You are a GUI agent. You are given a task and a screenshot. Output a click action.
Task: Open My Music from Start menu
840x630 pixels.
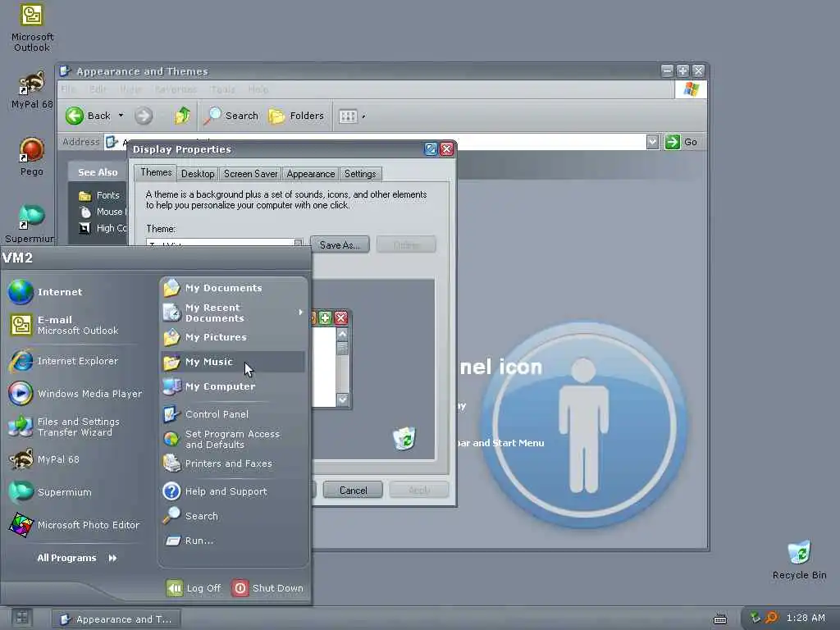(233, 362)
